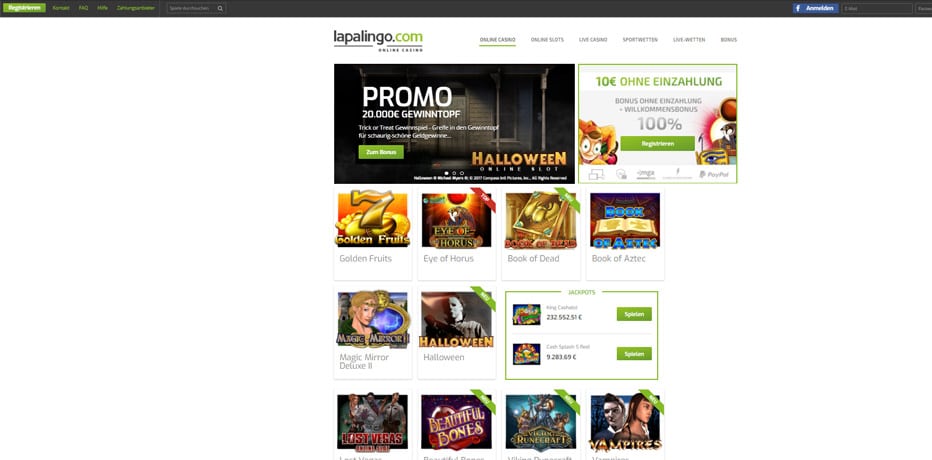Viewport: 932px width, 460px height.
Task: Click the Facebook Anmelden button
Action: pyautogui.click(x=815, y=8)
